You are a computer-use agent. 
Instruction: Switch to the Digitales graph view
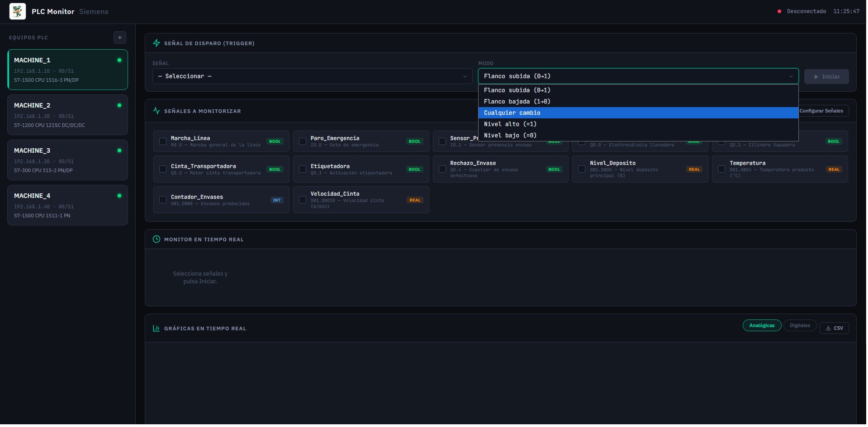[800, 325]
